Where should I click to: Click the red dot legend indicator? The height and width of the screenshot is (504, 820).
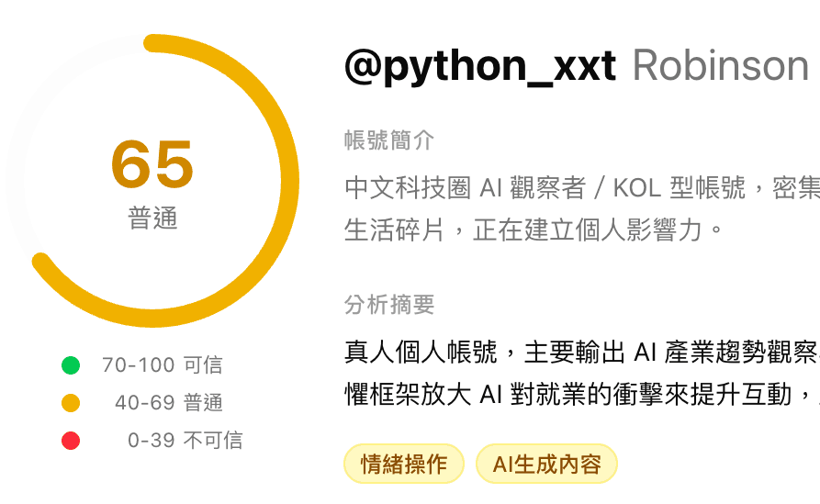pos(71,441)
